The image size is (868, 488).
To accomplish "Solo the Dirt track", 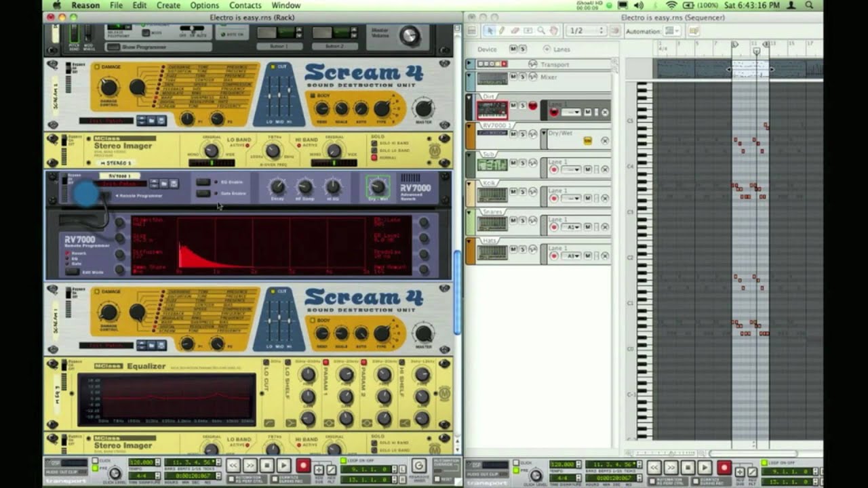I will coord(522,106).
